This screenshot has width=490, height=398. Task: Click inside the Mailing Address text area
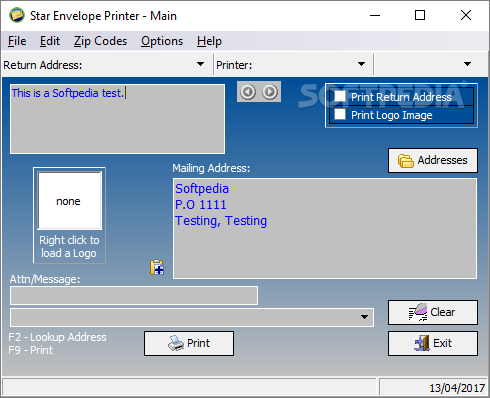[325, 228]
